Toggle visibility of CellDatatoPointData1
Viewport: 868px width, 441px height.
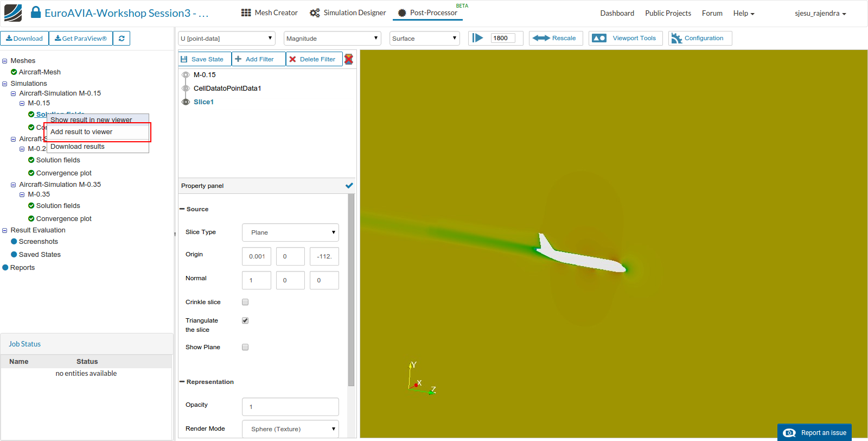186,89
